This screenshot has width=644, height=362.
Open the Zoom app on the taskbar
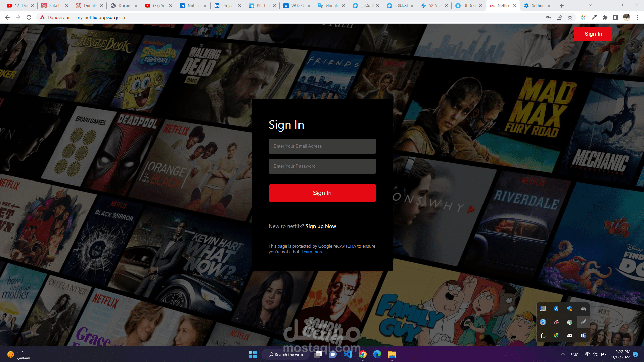(333, 354)
